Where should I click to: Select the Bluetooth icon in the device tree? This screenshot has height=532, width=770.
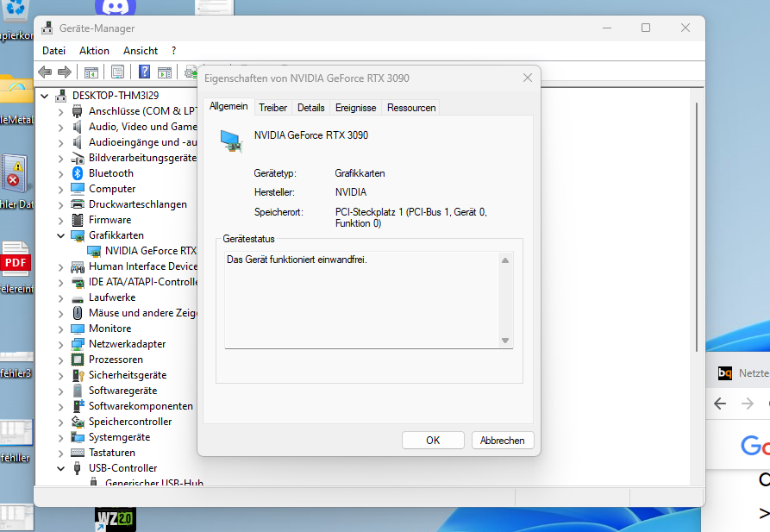tap(77, 173)
